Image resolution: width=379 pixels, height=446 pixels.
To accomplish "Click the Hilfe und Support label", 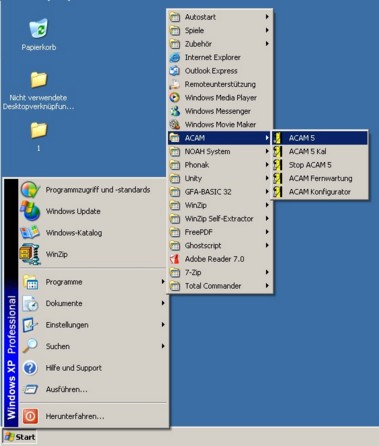I will click(74, 368).
